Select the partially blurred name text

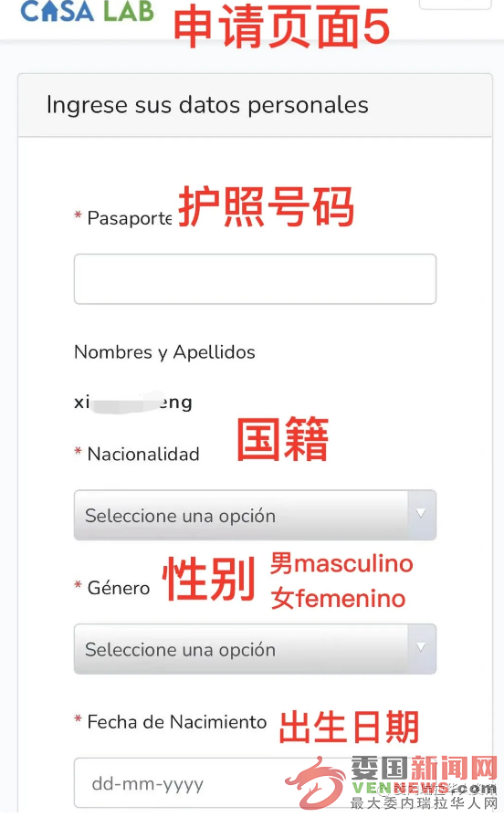133,403
